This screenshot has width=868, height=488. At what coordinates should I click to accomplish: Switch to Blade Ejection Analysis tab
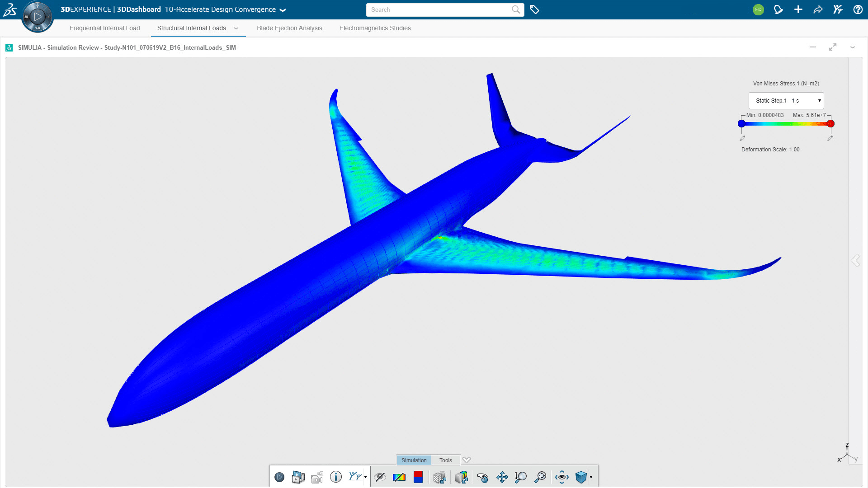[288, 28]
